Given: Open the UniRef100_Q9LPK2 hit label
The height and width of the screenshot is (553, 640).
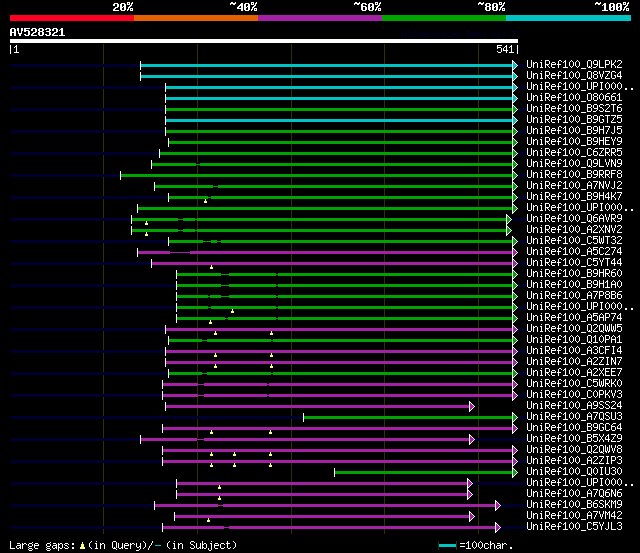Looking at the screenshot, I should tap(574, 64).
